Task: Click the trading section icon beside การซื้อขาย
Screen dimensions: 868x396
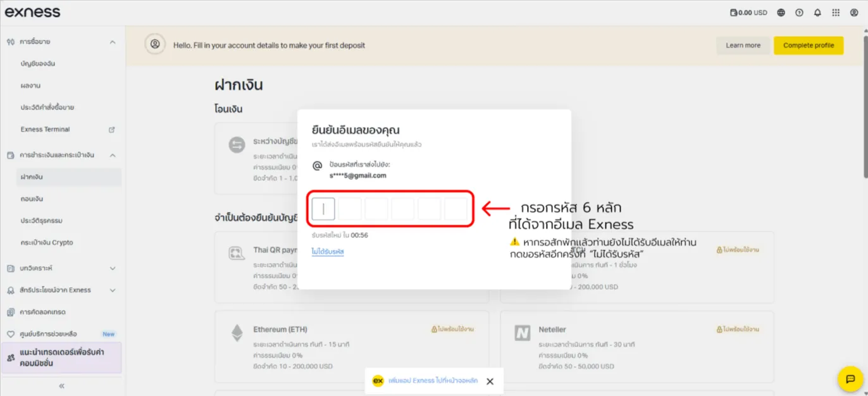Action: [10, 42]
